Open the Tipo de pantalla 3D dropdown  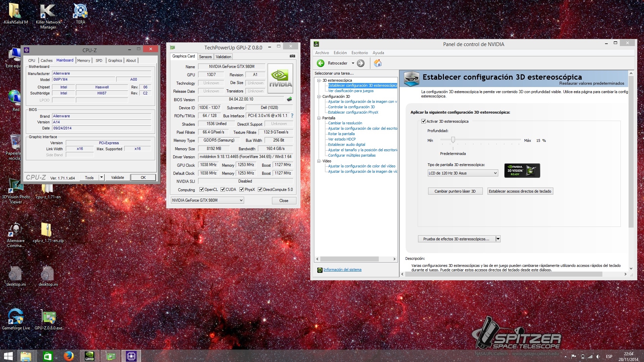[463, 173]
